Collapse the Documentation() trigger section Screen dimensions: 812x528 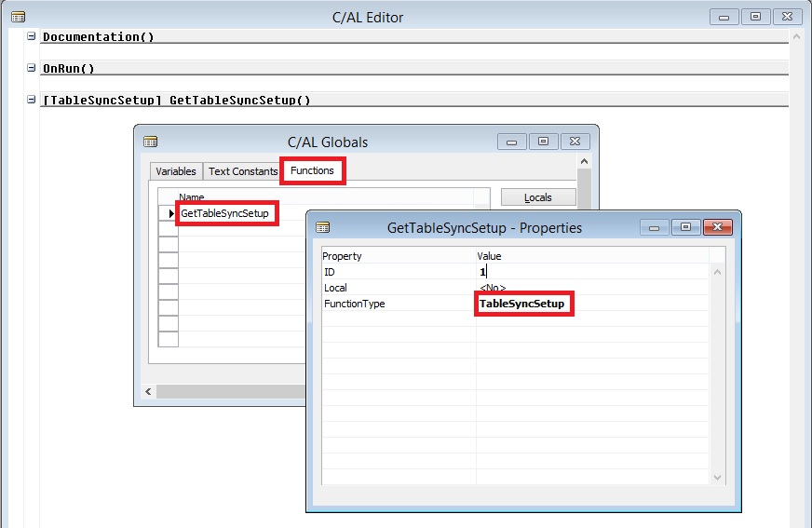(32, 36)
